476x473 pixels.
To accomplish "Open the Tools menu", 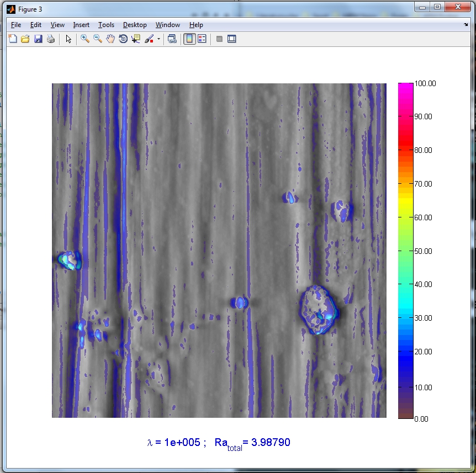I will [x=106, y=25].
